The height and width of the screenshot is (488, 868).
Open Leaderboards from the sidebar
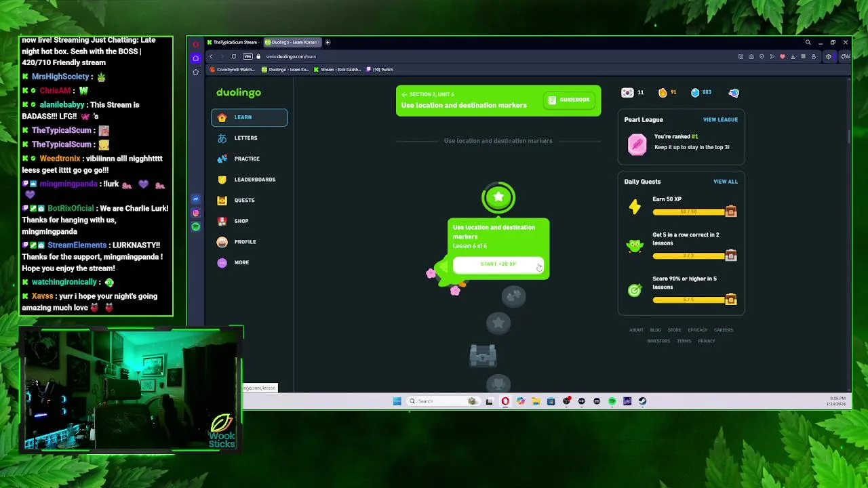(x=249, y=180)
